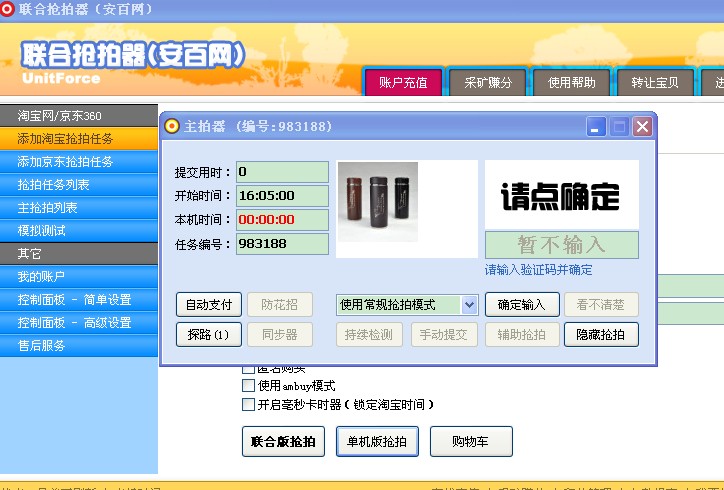Click the app icon in main title bar
The width and height of the screenshot is (724, 490).
tap(9, 8)
